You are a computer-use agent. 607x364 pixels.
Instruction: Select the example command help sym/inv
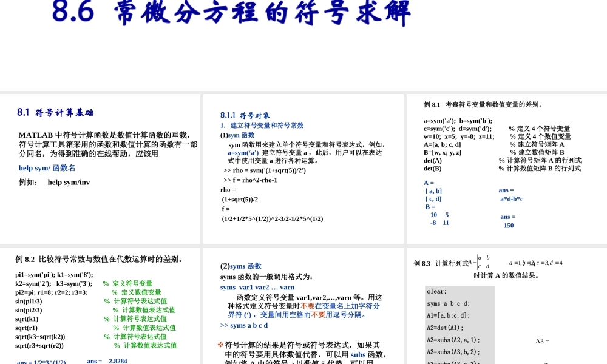(69, 182)
